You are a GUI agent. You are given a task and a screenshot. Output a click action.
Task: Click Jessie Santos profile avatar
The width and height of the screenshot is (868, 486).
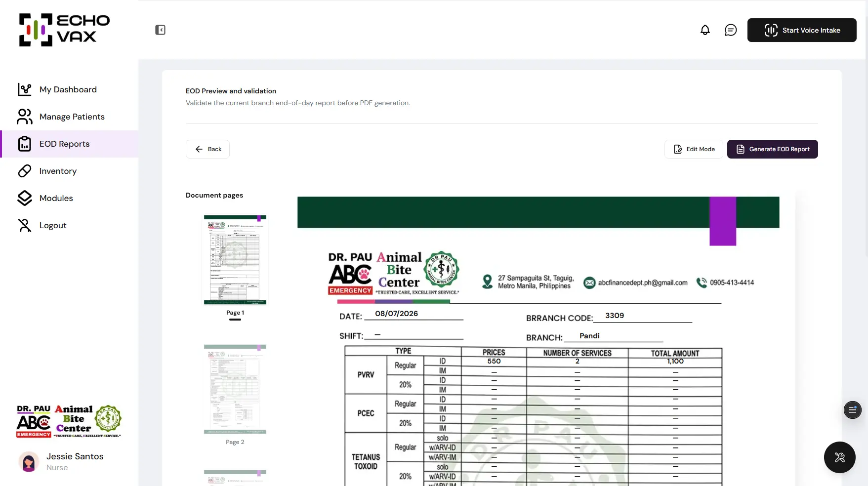tap(29, 462)
